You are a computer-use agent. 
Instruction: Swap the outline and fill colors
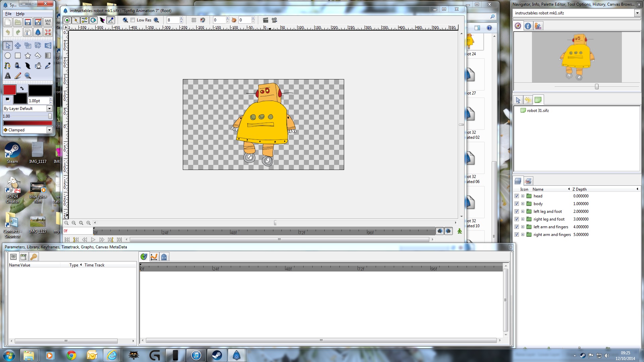click(22, 88)
